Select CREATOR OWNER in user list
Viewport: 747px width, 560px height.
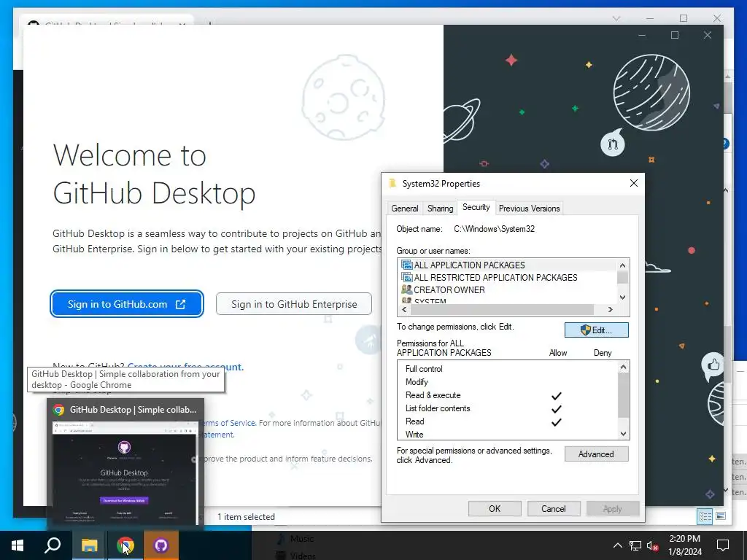[x=508, y=290]
